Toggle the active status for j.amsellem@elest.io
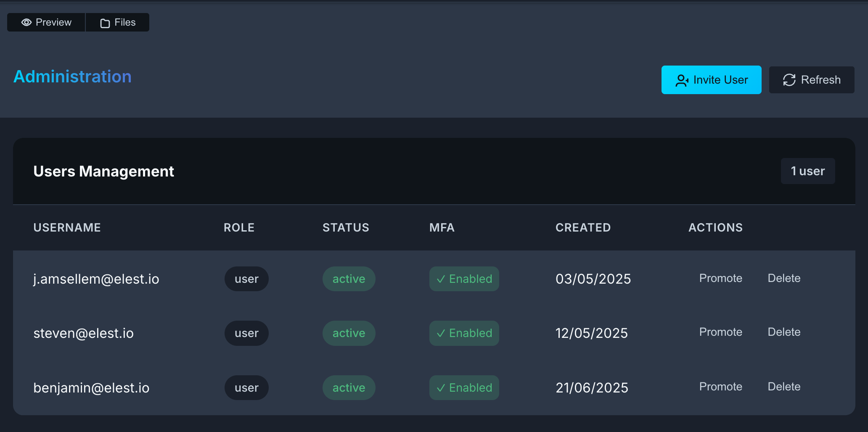Viewport: 868px width, 432px height. pos(349,279)
